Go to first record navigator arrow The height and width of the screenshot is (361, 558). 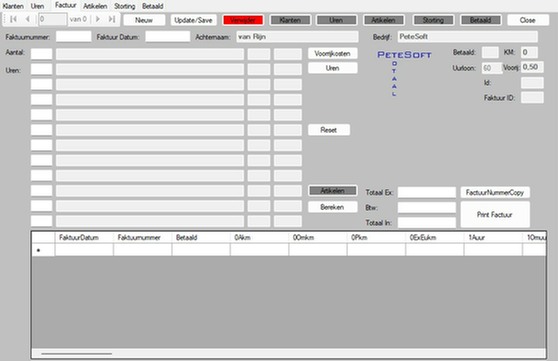(x=14, y=19)
